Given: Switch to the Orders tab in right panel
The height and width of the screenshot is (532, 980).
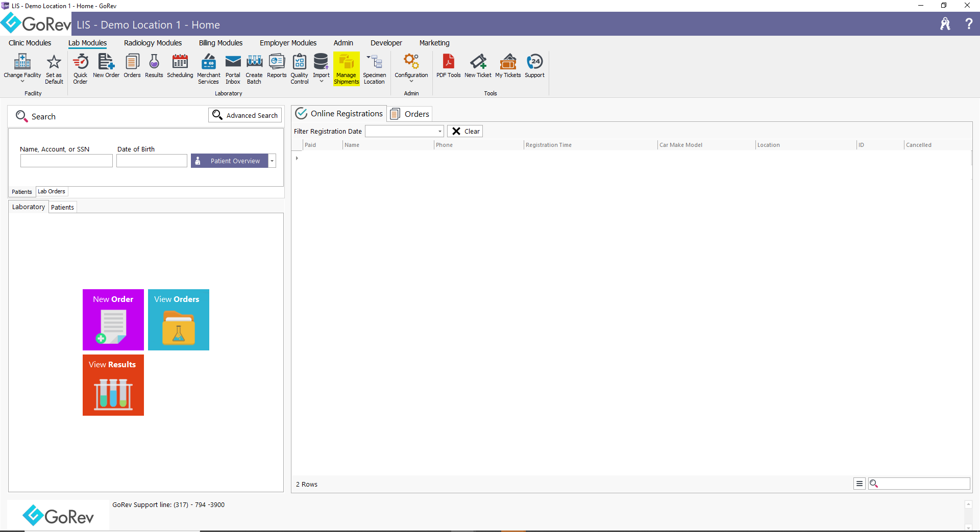Looking at the screenshot, I should [x=410, y=114].
